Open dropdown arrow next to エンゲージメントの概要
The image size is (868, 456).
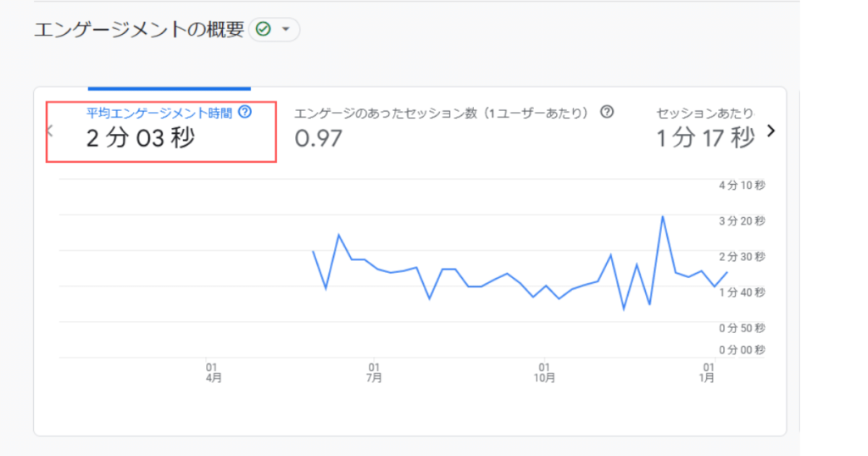[x=286, y=29]
